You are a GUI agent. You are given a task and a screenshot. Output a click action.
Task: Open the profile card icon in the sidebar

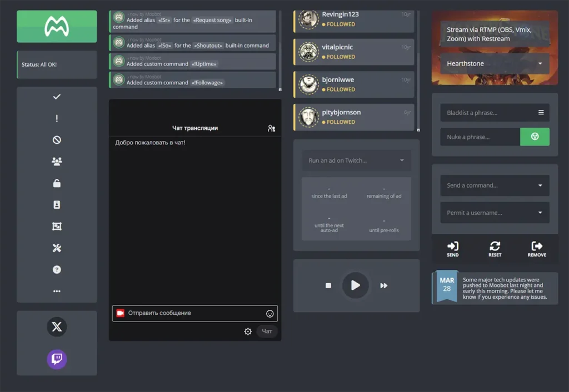57,204
